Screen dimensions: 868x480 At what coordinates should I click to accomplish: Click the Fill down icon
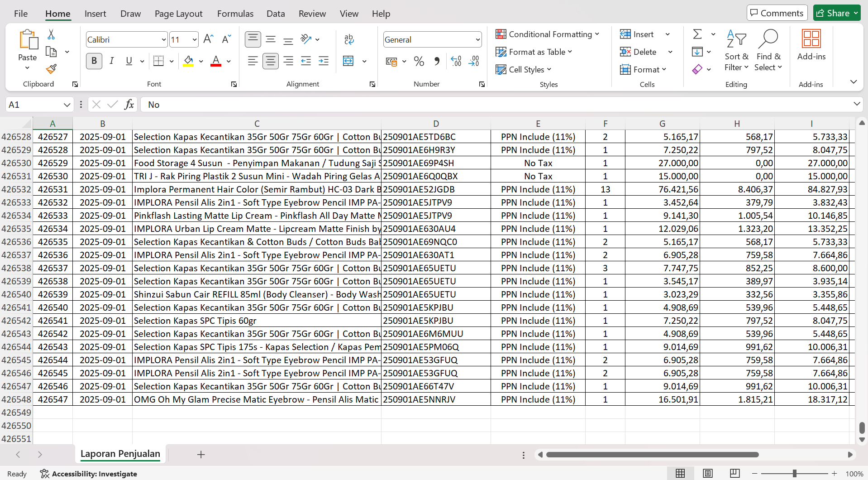(x=697, y=52)
